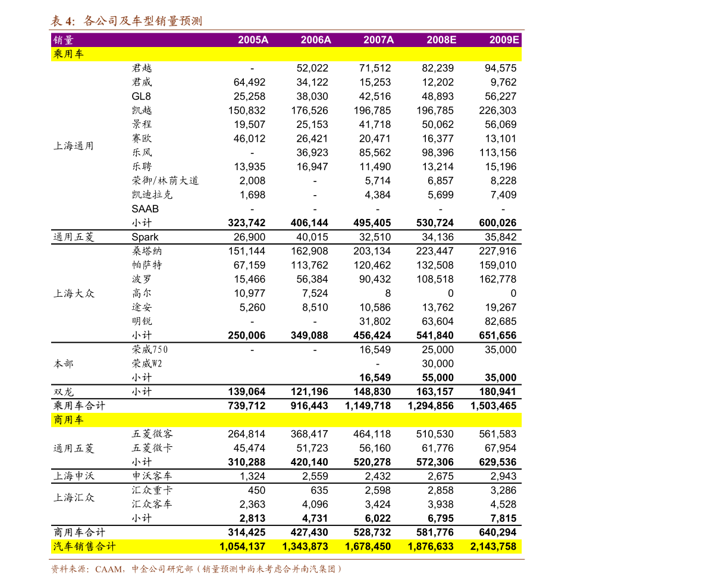
Task: Click the 商用车合计 total row label
Action: pyautogui.click(x=79, y=532)
